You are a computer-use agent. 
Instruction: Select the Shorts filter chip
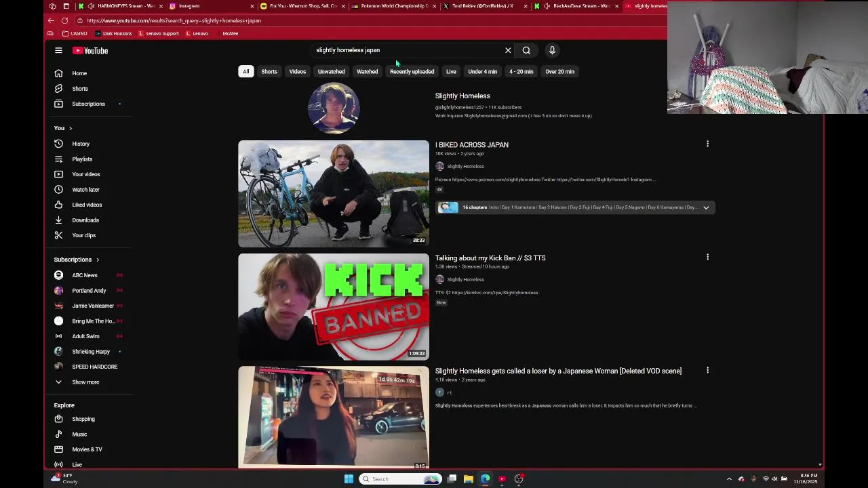pyautogui.click(x=269, y=71)
